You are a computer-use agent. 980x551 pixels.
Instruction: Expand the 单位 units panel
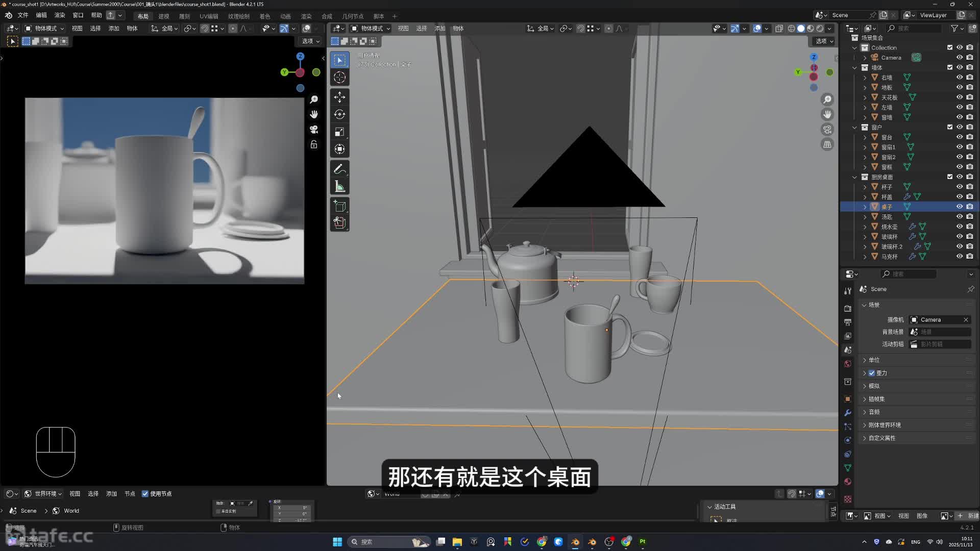874,360
